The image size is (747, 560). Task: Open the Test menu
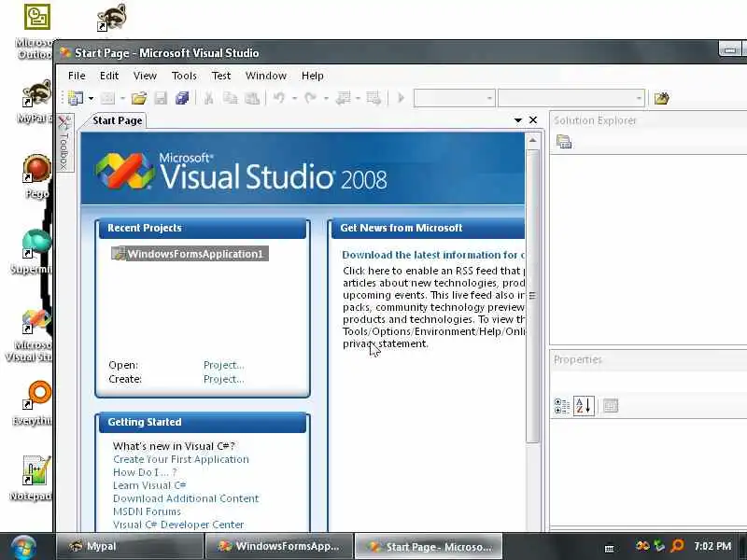pos(221,76)
